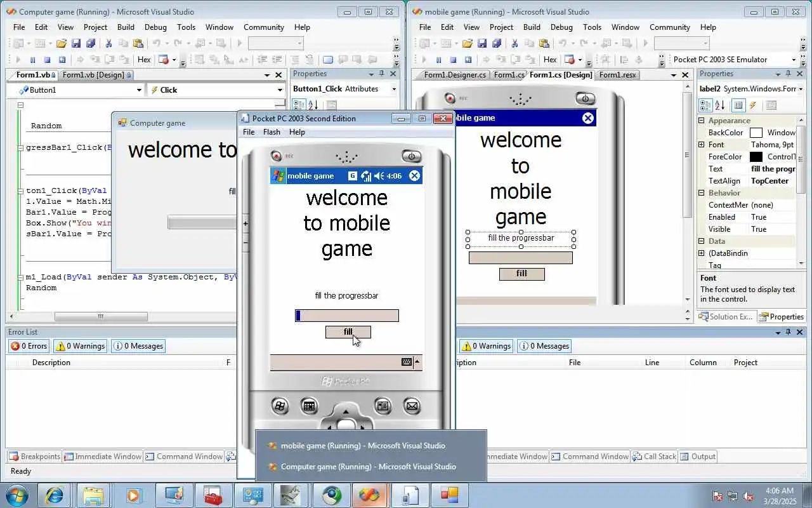Toggle 0 Errors filter in Error List
812x508 pixels.
coord(29,346)
